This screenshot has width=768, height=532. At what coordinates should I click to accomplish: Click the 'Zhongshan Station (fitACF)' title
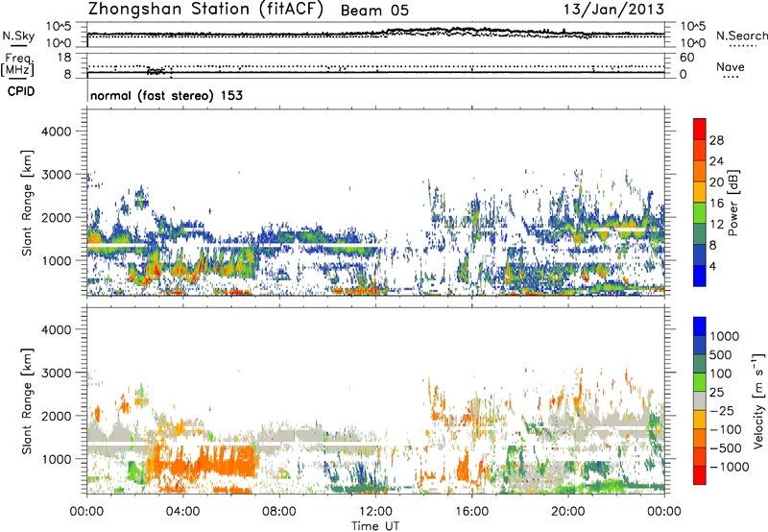coord(205,10)
